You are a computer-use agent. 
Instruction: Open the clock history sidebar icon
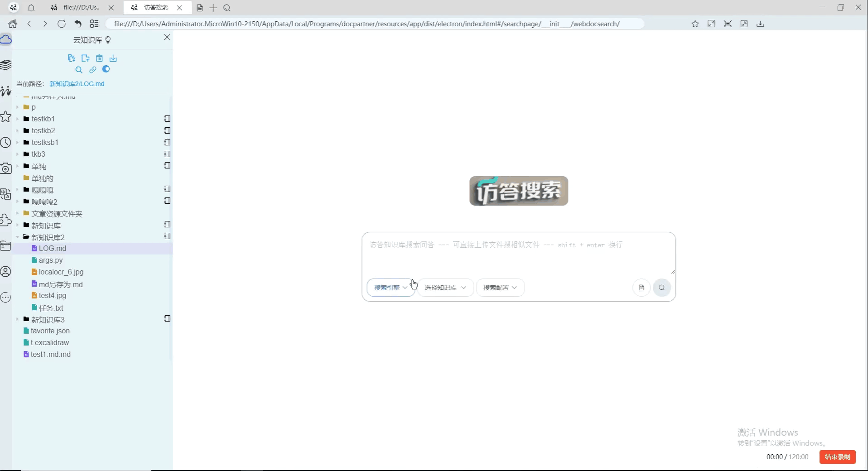pos(5,143)
